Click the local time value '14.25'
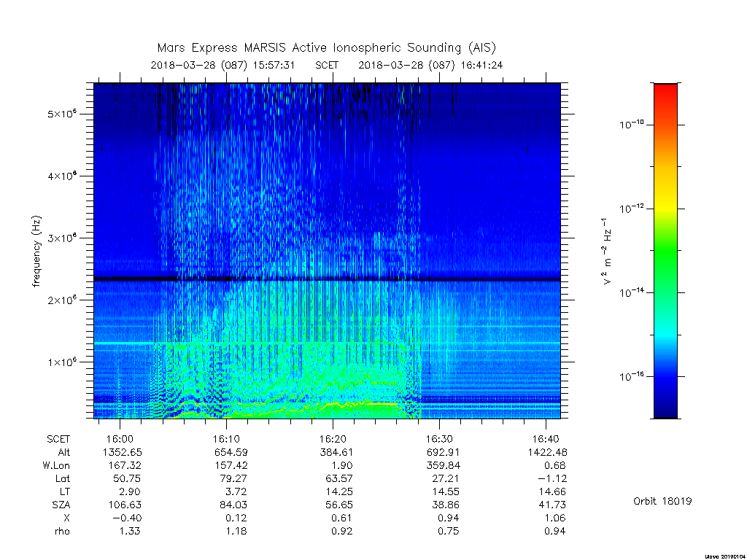 tap(338, 491)
